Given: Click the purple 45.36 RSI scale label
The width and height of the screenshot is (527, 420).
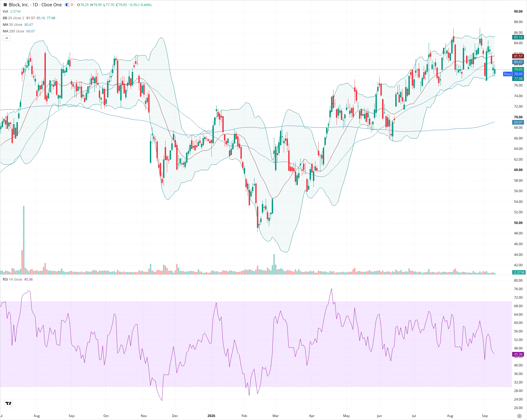Looking at the screenshot, I should (518, 354).
